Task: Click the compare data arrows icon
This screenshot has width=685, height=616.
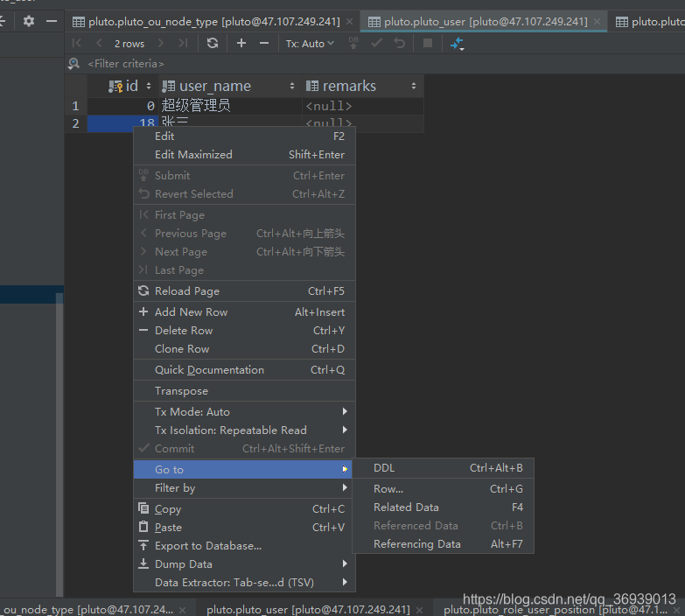Action: [457, 44]
